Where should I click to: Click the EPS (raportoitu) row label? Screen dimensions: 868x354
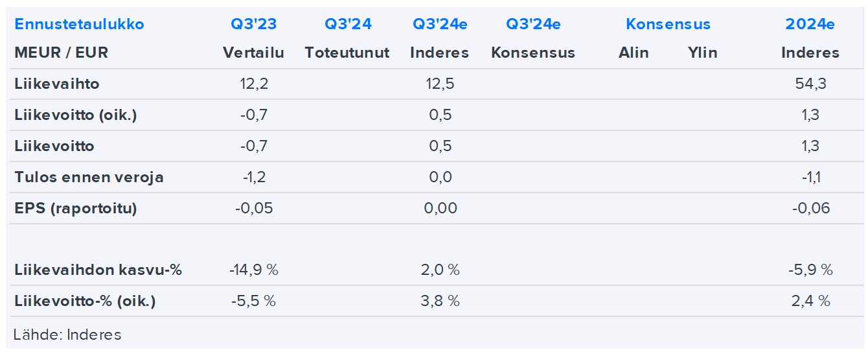pos(76,208)
